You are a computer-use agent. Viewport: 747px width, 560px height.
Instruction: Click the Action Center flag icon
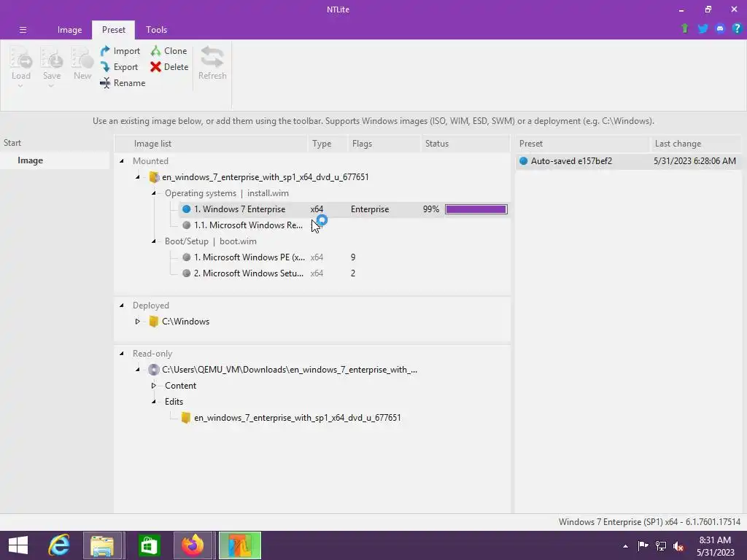(643, 545)
